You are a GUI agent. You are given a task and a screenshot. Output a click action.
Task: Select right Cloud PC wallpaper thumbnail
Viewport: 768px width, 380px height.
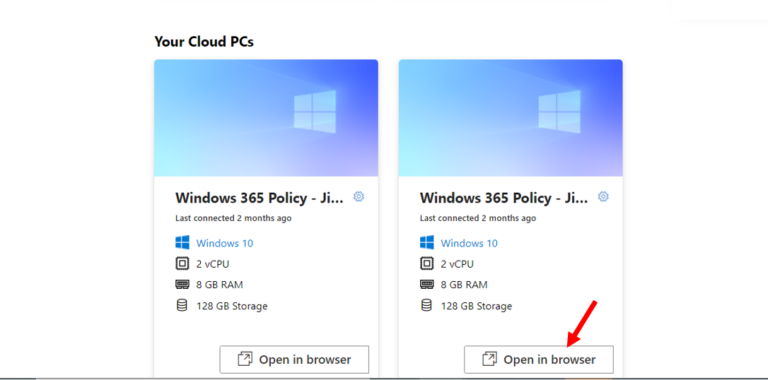click(x=510, y=118)
